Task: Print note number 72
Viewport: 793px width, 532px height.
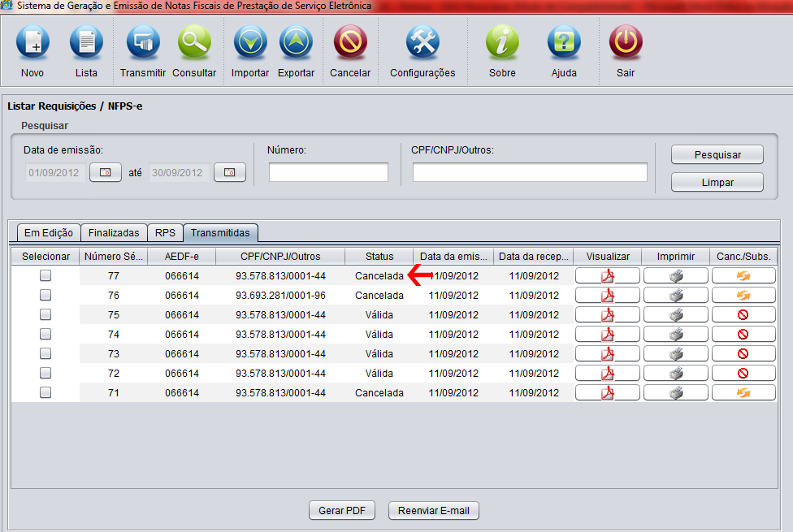Action: (676, 373)
